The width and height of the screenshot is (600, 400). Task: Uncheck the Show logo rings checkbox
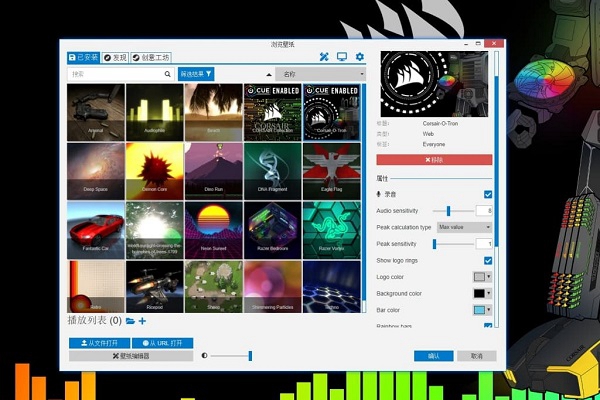[x=487, y=260]
